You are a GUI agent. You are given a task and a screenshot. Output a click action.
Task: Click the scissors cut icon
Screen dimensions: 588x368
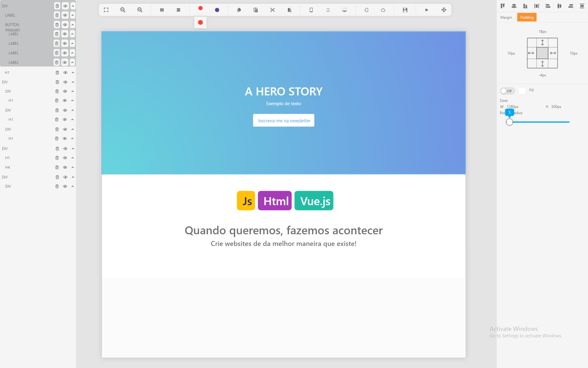(272, 10)
